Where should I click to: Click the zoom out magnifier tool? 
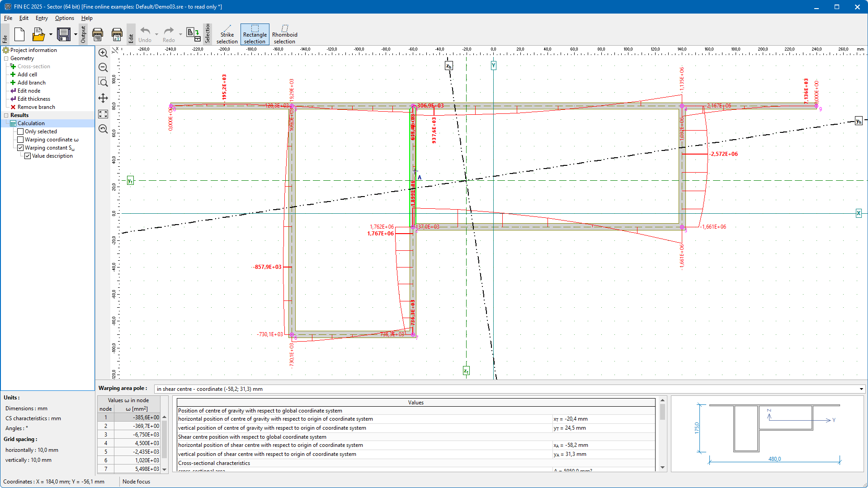(103, 67)
